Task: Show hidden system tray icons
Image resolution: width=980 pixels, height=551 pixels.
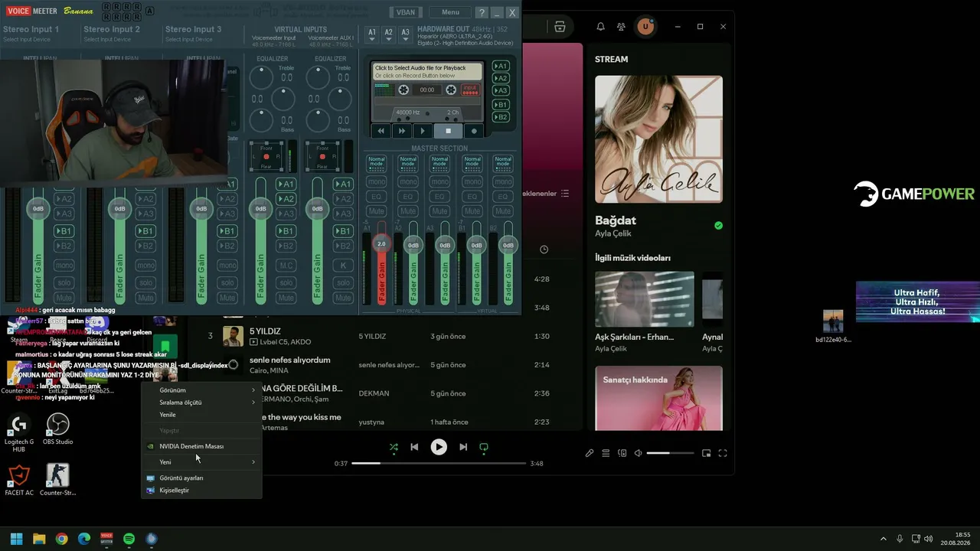Action: pos(883,539)
